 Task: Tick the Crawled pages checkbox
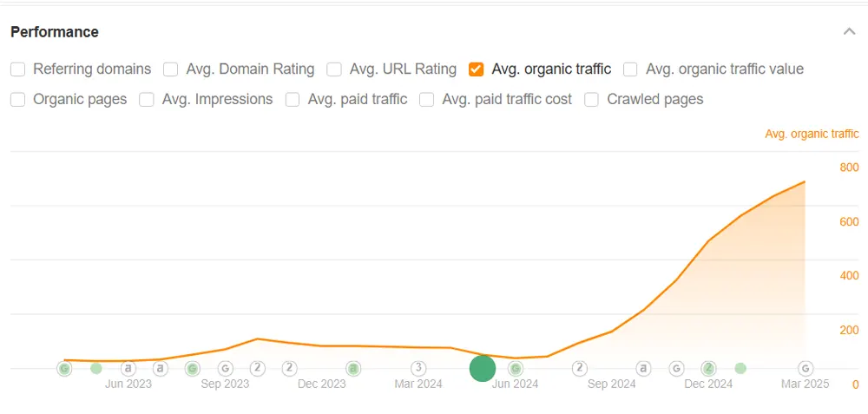[x=592, y=100]
